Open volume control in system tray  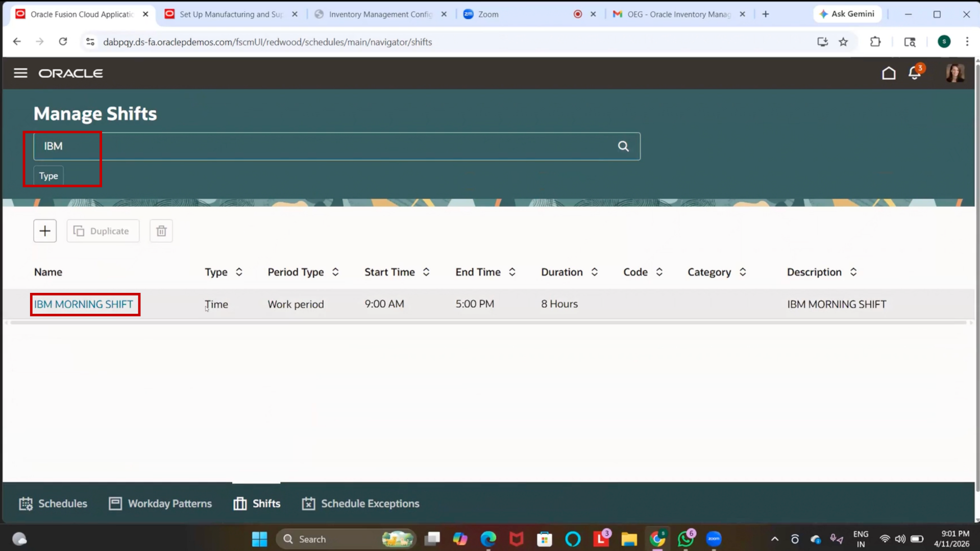900,539
